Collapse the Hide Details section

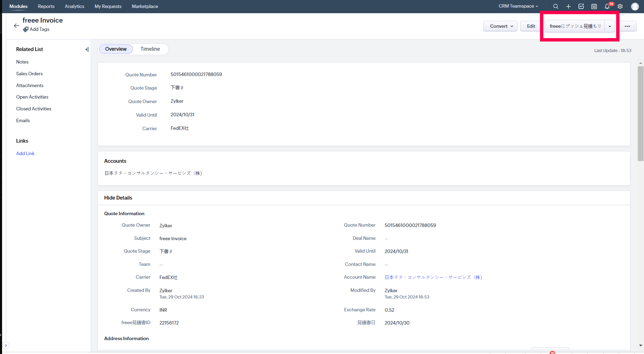(x=118, y=198)
